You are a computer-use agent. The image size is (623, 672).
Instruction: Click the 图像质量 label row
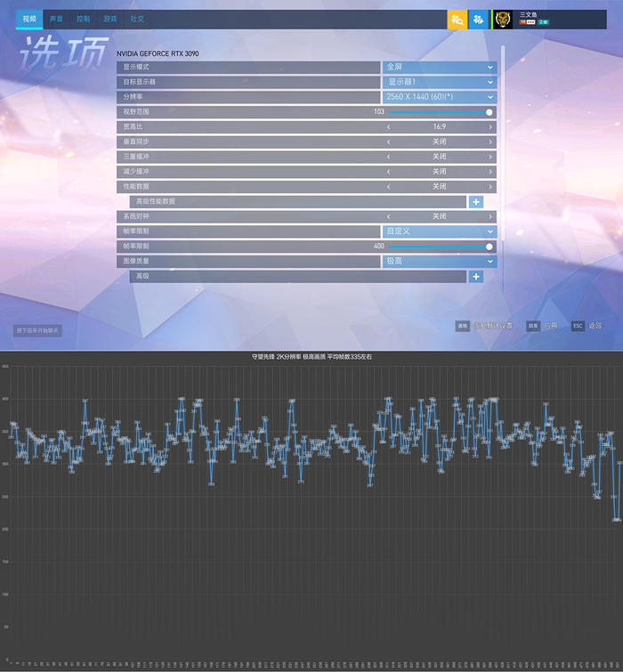248,261
